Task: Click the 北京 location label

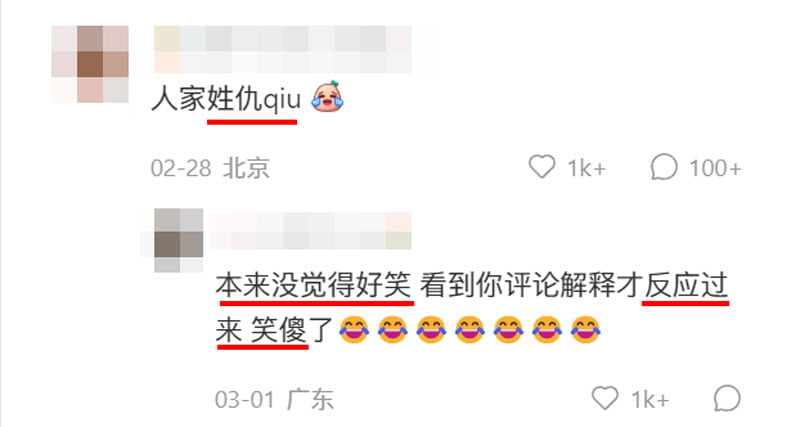Action: tap(246, 168)
